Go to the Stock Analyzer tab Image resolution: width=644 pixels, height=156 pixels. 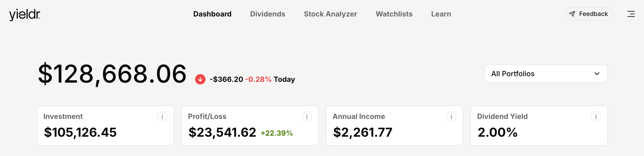[x=330, y=14]
